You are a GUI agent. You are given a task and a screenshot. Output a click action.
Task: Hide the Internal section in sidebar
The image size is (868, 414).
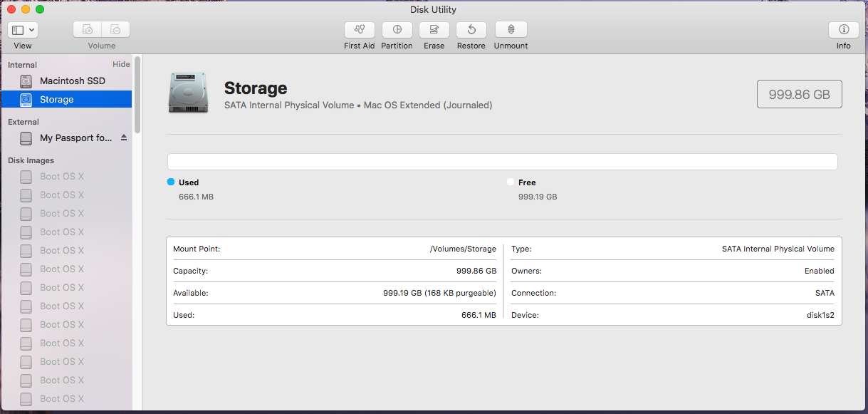pyautogui.click(x=121, y=64)
